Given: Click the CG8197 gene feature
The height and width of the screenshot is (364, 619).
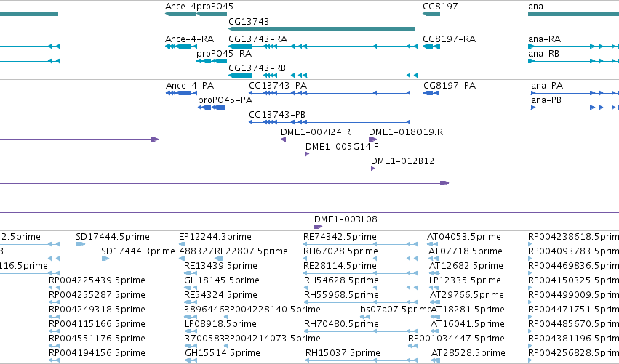Looking at the screenshot, I should pyautogui.click(x=431, y=14).
